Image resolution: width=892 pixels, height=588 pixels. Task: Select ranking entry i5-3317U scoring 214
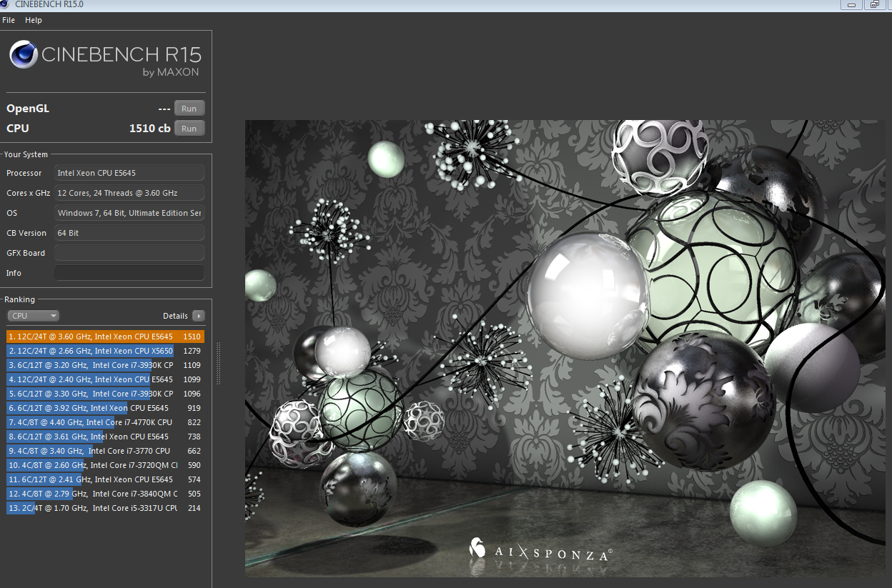click(106, 508)
